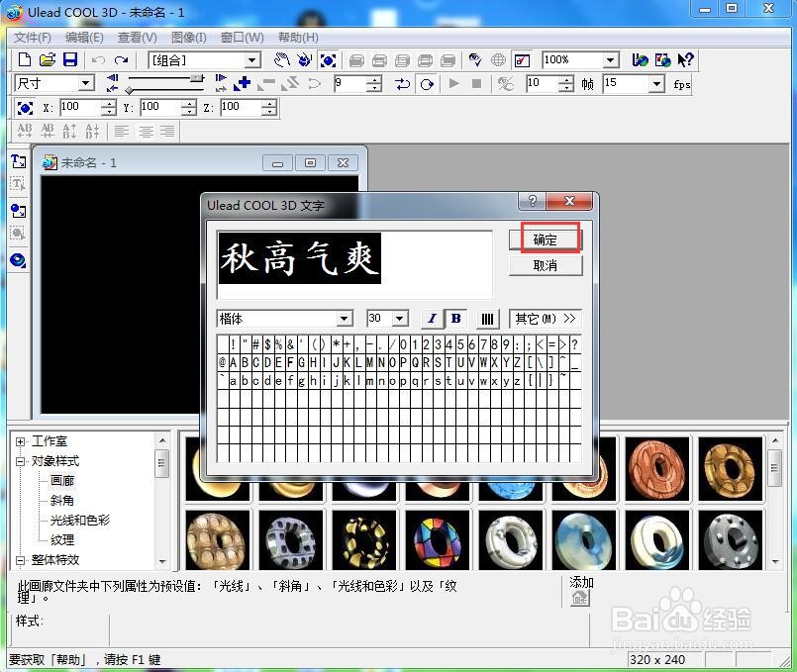
Task: Open the 编辑(E) menu
Action: 84,38
